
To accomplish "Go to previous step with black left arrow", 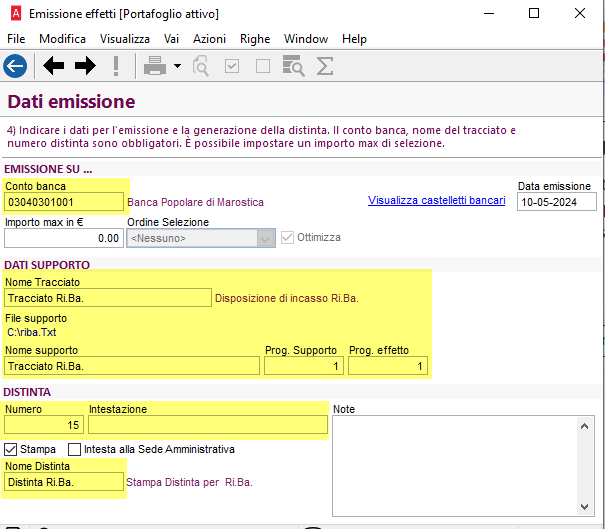I will (x=53, y=66).
